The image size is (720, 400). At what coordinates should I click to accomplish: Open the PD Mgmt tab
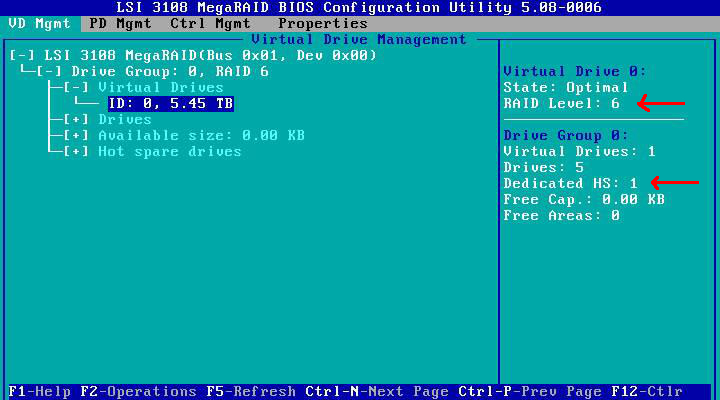(x=120, y=23)
